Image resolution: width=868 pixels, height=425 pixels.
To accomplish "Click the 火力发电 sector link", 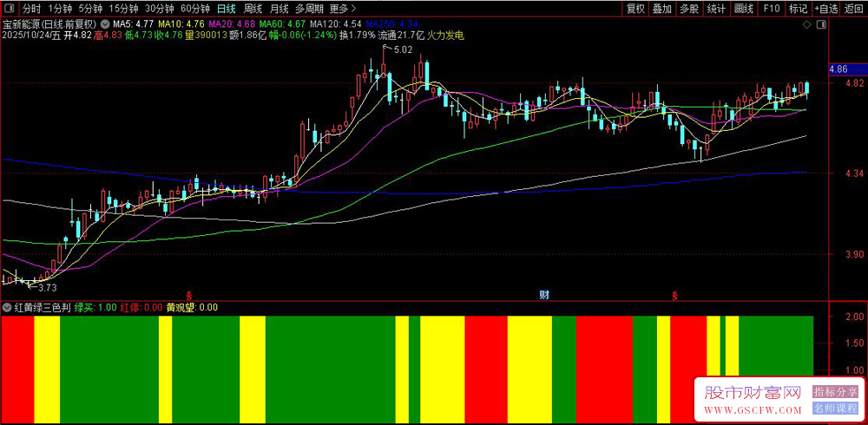I will (445, 36).
